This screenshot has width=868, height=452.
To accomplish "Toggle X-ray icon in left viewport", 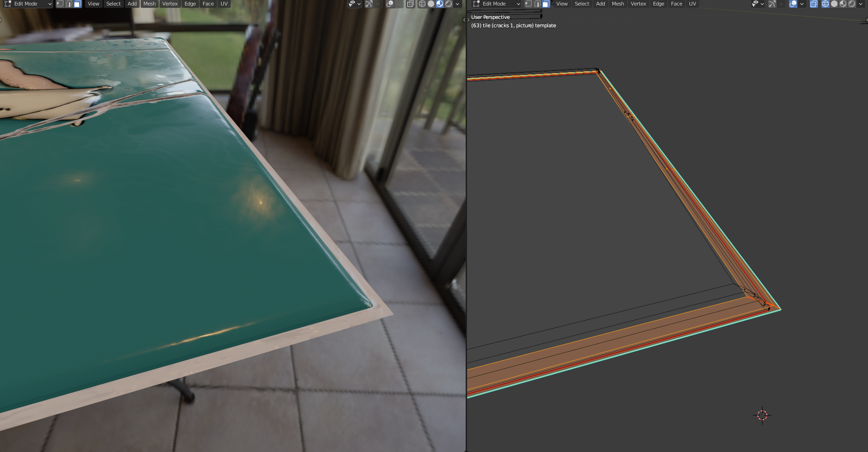I will [410, 4].
